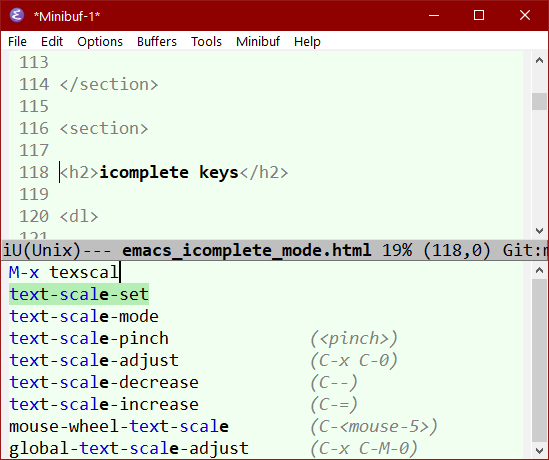The image size is (549, 460).
Task: Open the Help menu
Action: pyautogui.click(x=307, y=42)
